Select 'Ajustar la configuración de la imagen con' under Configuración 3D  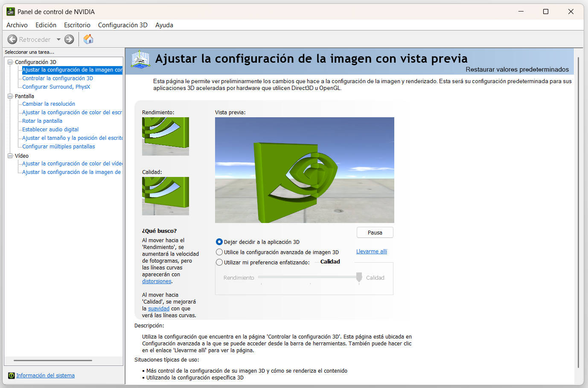tap(72, 70)
